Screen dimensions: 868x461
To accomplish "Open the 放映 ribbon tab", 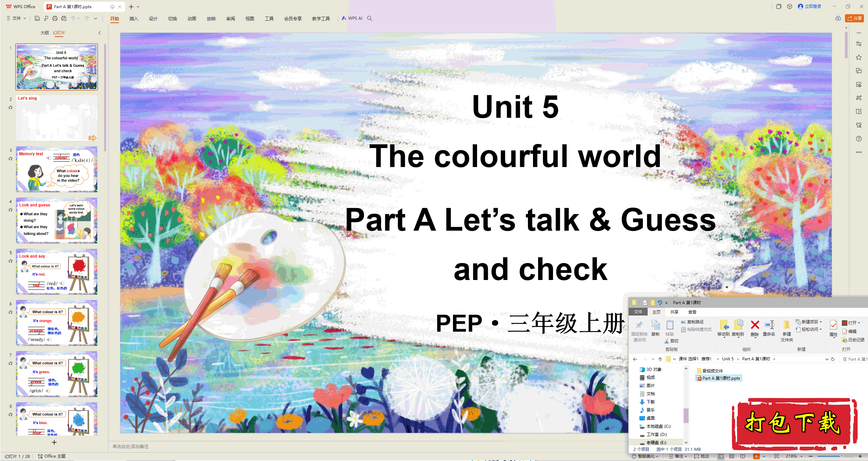I will [x=211, y=19].
